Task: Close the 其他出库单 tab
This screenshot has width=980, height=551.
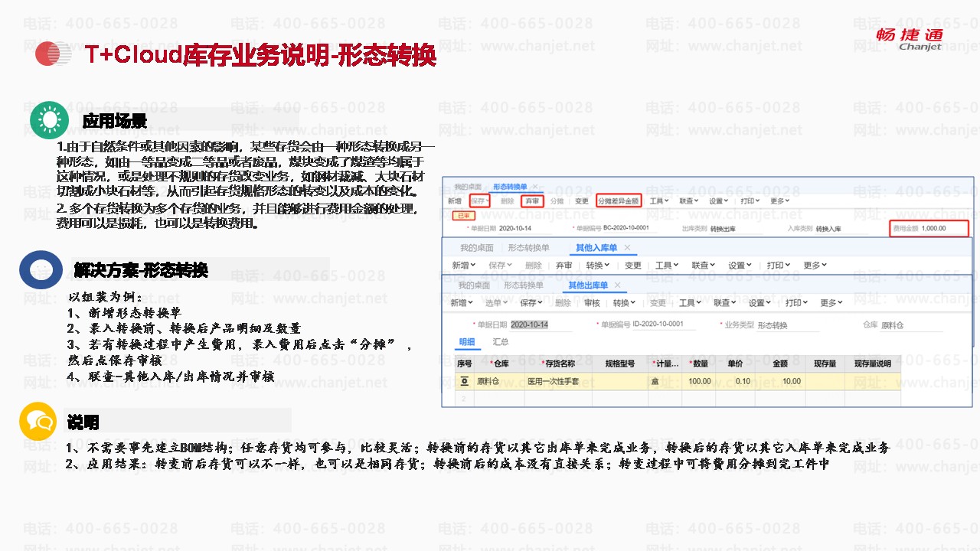Action: pyautogui.click(x=617, y=285)
